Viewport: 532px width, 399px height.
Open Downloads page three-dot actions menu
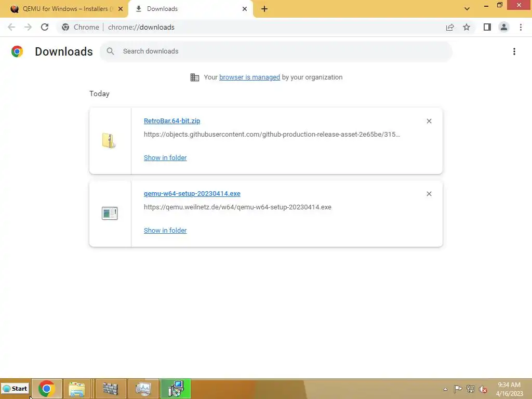pos(514,51)
